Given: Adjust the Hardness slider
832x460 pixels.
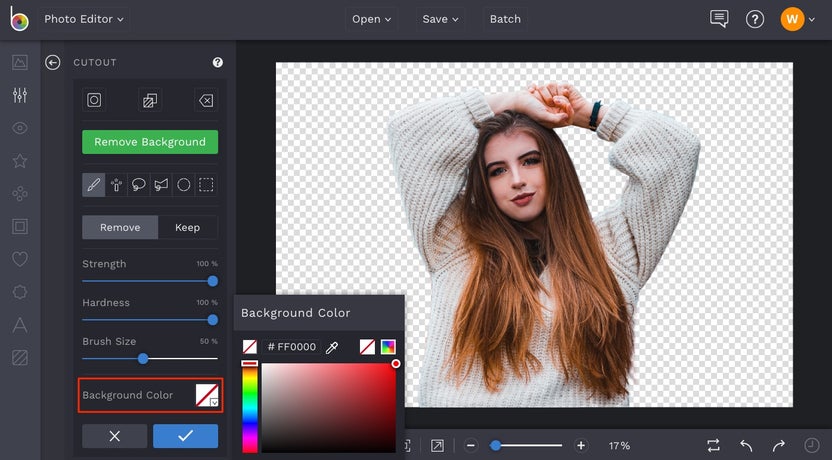Looking at the screenshot, I should click(150, 320).
